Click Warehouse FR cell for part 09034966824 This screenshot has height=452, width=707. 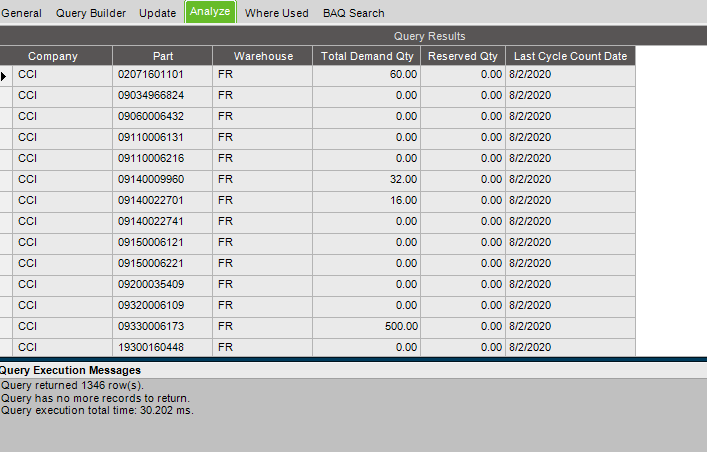coord(262,96)
